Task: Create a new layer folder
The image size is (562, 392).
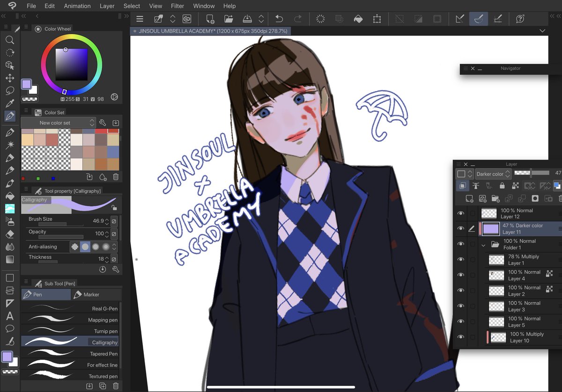Action: pyautogui.click(x=495, y=199)
